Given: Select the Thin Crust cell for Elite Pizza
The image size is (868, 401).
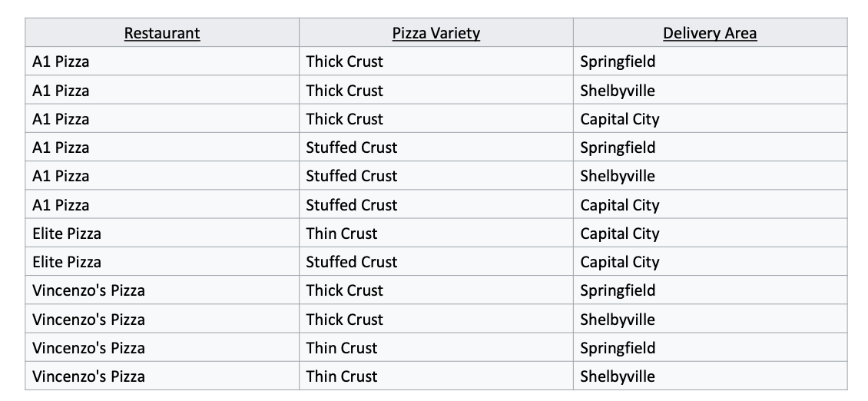Looking at the screenshot, I should [x=436, y=234].
